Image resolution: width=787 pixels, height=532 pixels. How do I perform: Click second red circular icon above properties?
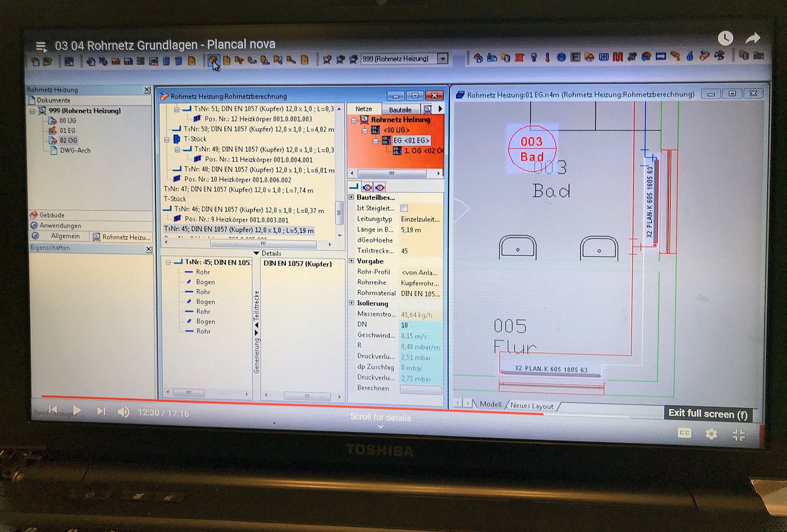[379, 187]
